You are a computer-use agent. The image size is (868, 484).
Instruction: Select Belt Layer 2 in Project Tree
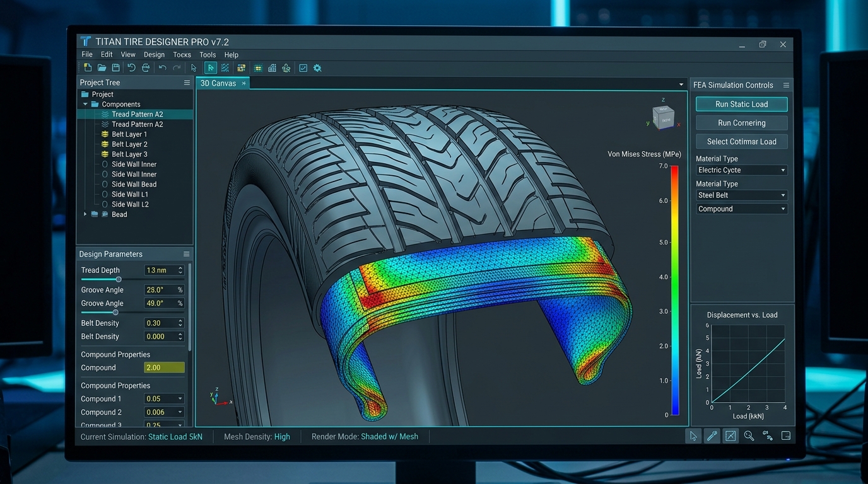(x=129, y=144)
